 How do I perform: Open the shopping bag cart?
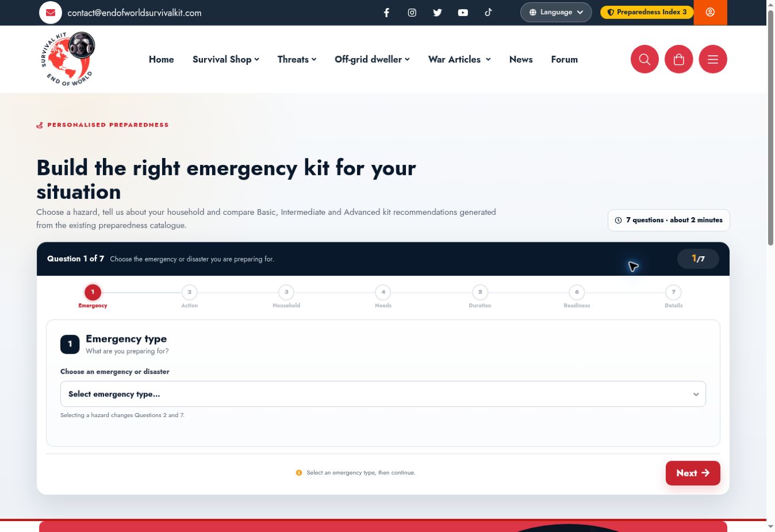(679, 59)
